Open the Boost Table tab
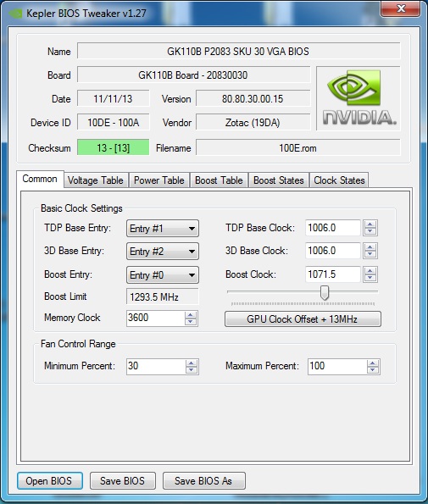This screenshot has width=428, height=504. point(219,180)
